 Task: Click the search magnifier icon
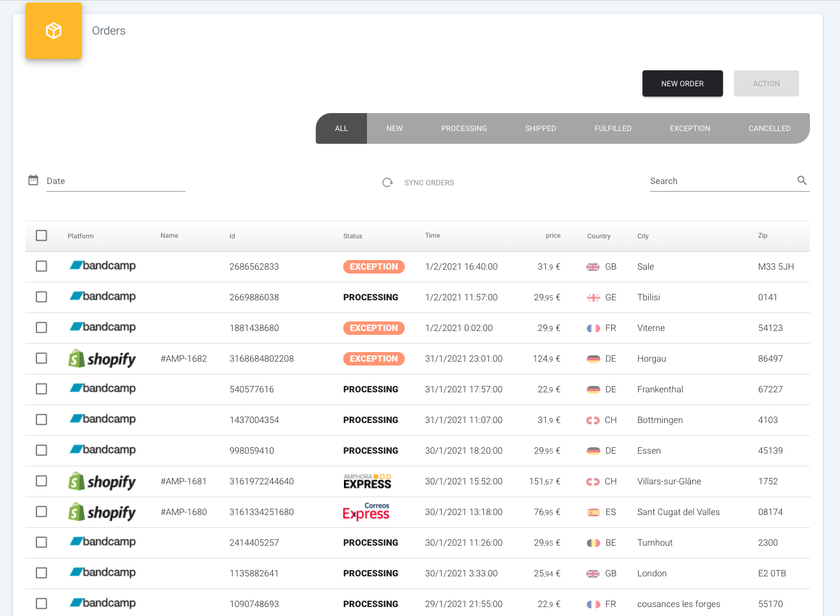pyautogui.click(x=802, y=181)
